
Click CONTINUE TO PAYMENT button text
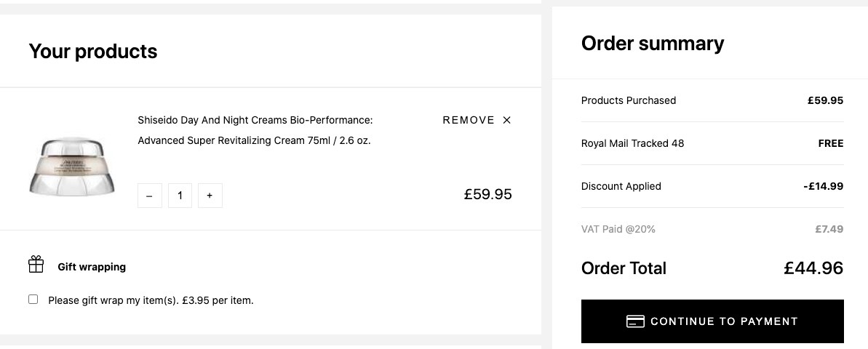point(724,321)
